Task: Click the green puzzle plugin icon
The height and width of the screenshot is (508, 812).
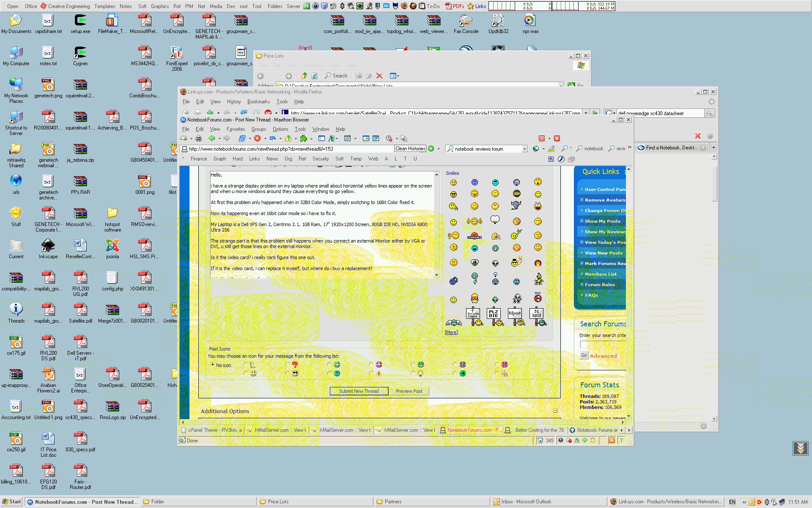Action: tap(304, 138)
